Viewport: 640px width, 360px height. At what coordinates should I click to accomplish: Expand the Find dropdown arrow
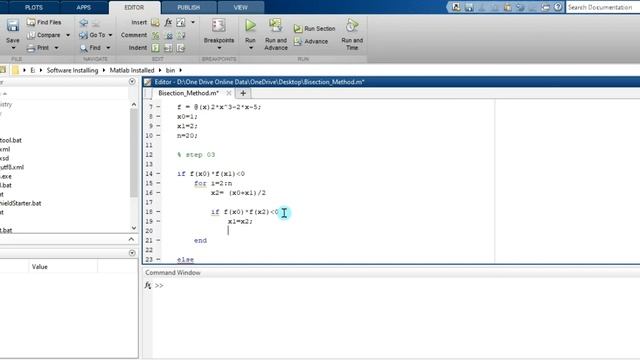pos(108,48)
